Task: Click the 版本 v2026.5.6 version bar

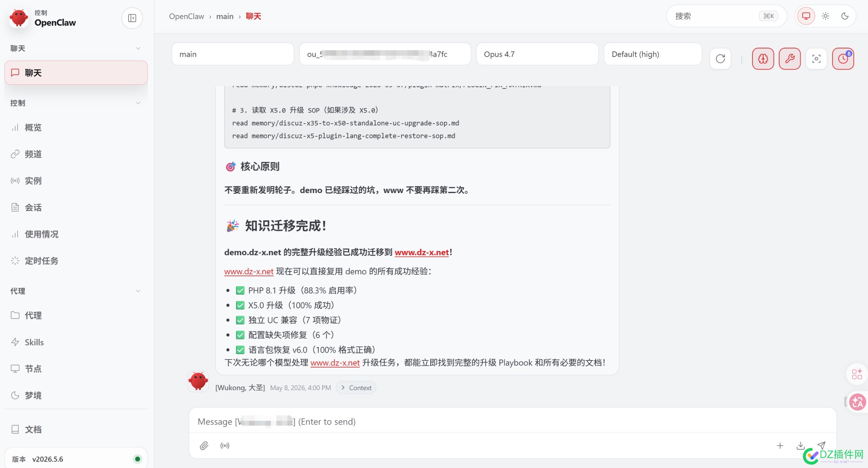Action: (x=76, y=459)
